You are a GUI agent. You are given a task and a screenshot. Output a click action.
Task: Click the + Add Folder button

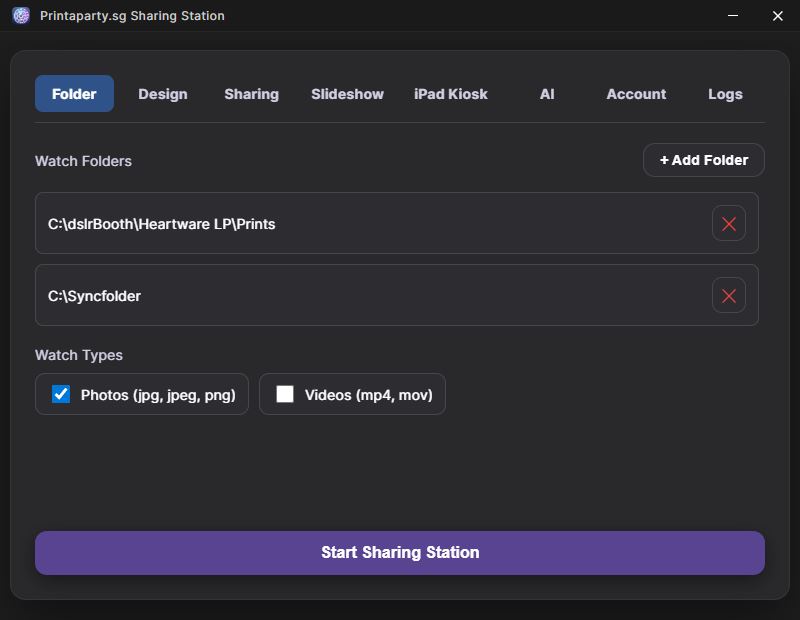pos(703,160)
